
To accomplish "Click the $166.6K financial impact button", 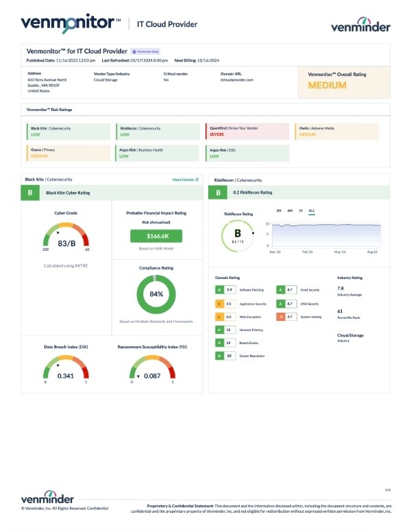I will (x=156, y=235).
